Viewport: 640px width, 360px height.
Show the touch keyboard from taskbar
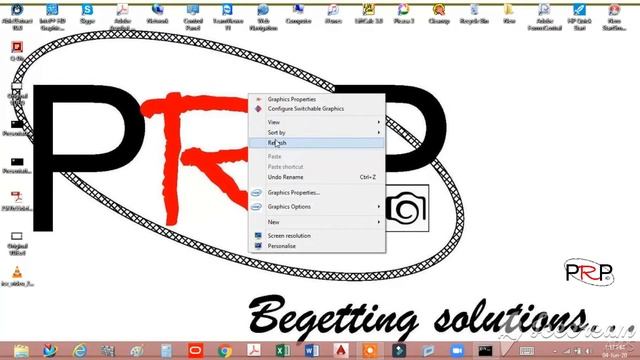coord(527,351)
